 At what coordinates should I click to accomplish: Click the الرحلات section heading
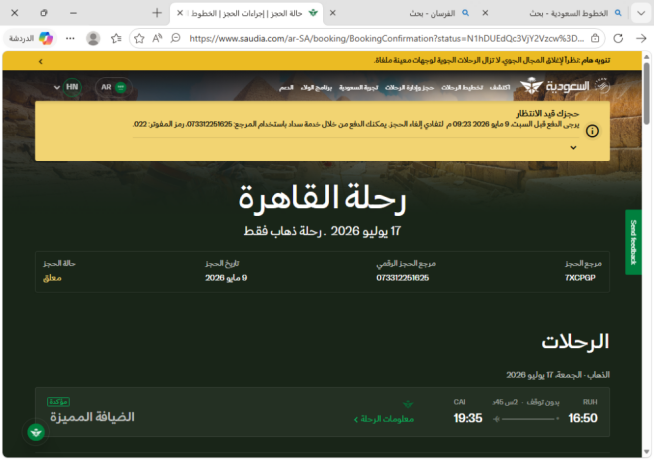pyautogui.click(x=575, y=342)
